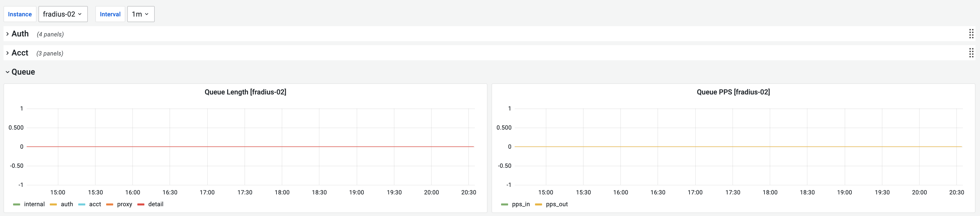Image resolution: width=980 pixels, height=216 pixels.
Task: Click the Auth row drag handle icon
Action: tap(971, 34)
